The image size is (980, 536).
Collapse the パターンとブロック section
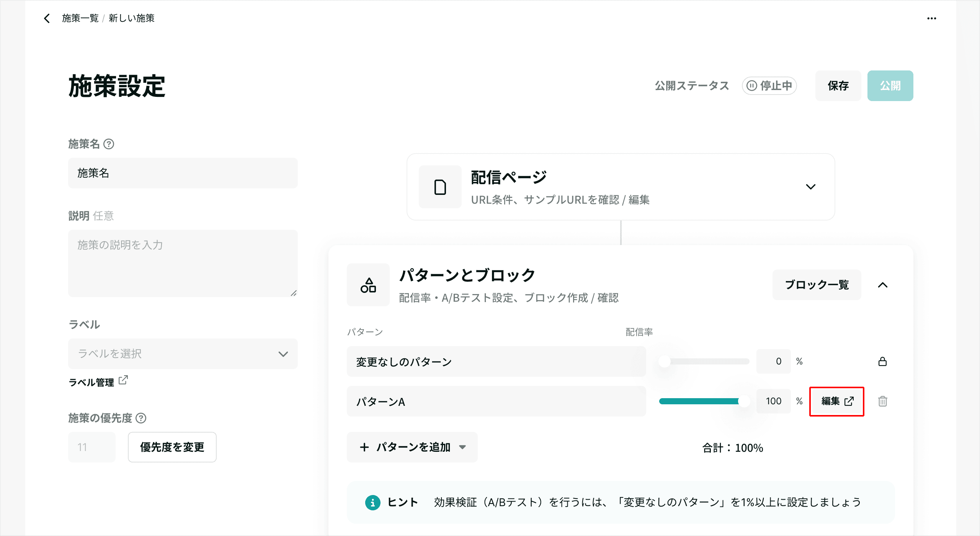pos(882,285)
